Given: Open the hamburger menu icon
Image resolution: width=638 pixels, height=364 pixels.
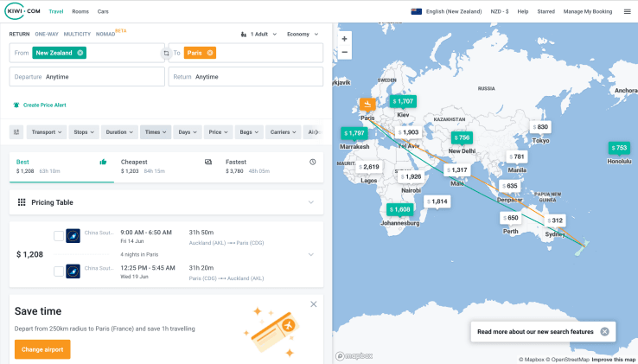Looking at the screenshot, I should 627,11.
